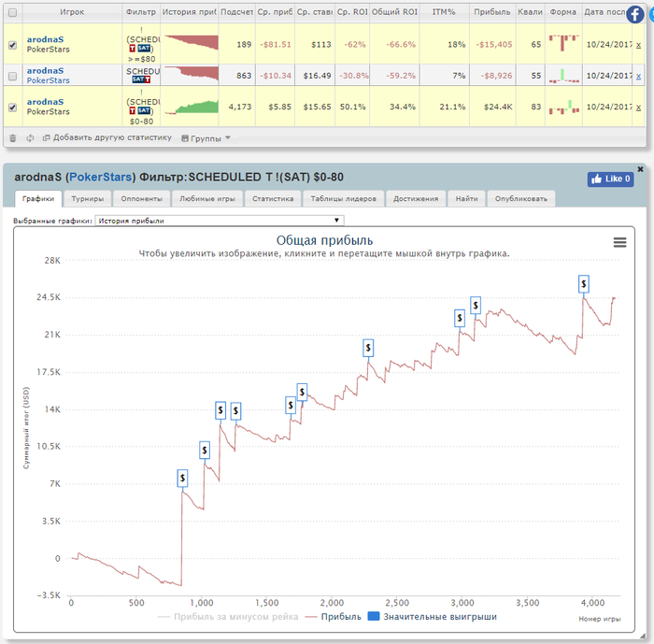This screenshot has height=644, width=654.
Task: Open arodnaS link in the 863-count row
Action: 45,70
